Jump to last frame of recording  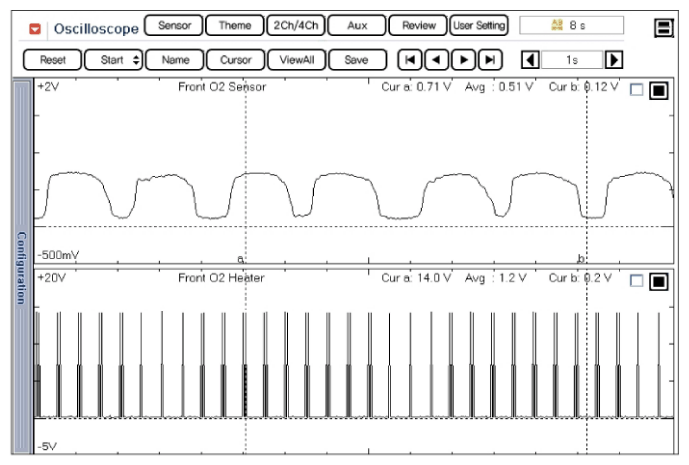(x=489, y=60)
